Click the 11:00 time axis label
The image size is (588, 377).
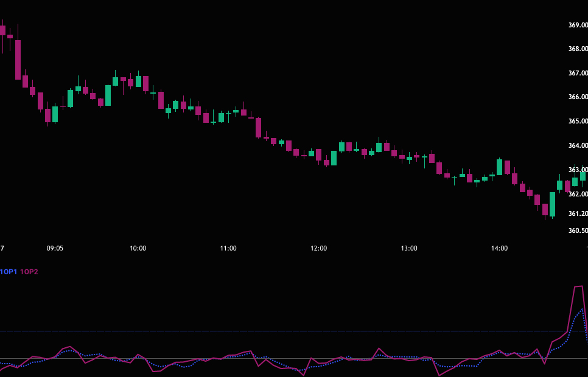tap(228, 248)
